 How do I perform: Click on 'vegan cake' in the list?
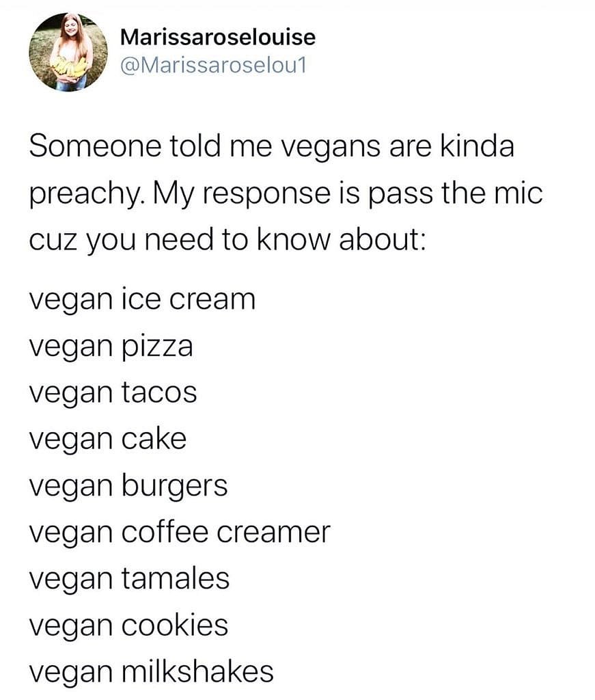pyautogui.click(x=107, y=439)
